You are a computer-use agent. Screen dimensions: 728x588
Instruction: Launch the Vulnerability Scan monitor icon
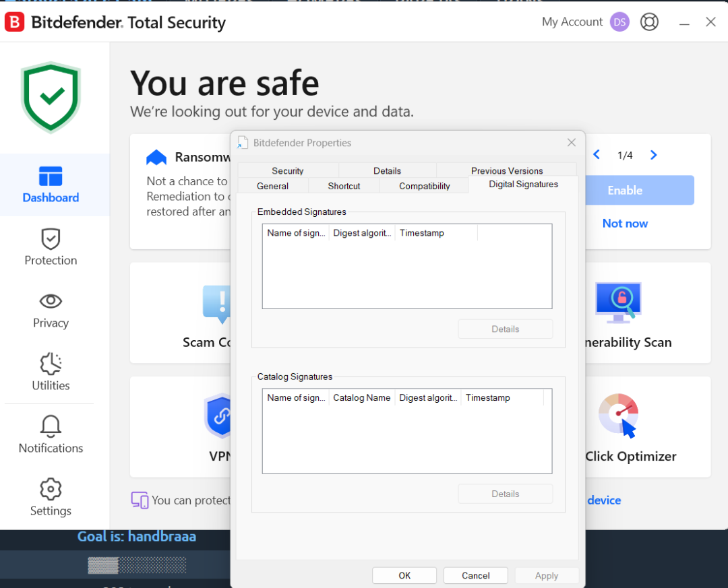[618, 302]
